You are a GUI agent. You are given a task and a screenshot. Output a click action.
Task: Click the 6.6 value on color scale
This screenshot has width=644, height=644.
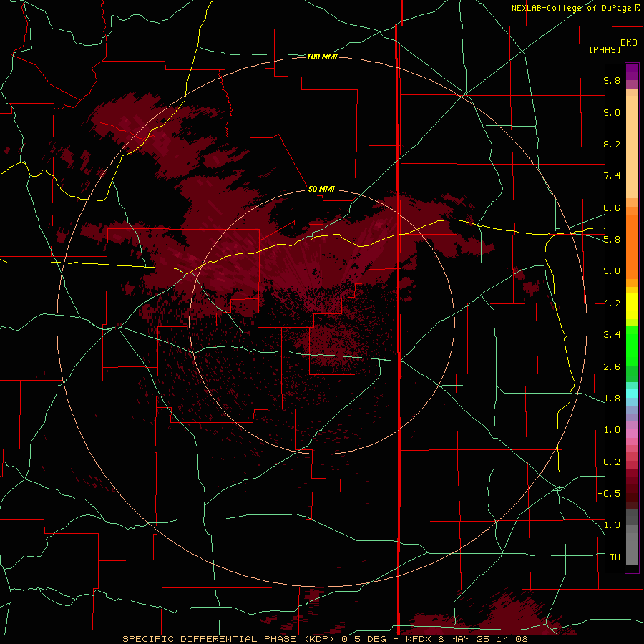click(612, 208)
